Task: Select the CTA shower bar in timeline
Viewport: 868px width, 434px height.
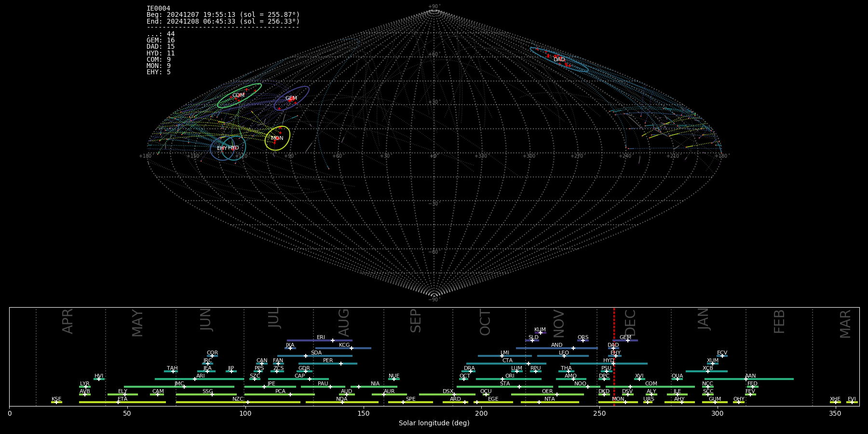Action: click(x=506, y=364)
